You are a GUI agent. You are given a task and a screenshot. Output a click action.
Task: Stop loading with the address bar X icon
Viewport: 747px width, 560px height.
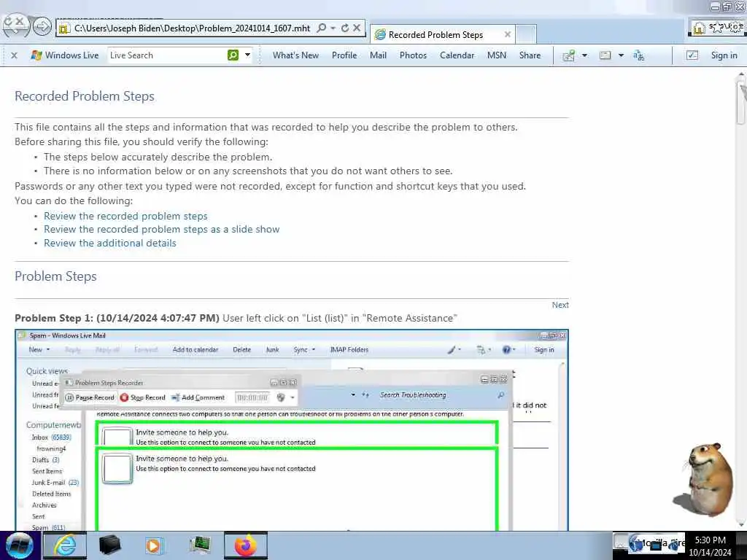[357, 28]
